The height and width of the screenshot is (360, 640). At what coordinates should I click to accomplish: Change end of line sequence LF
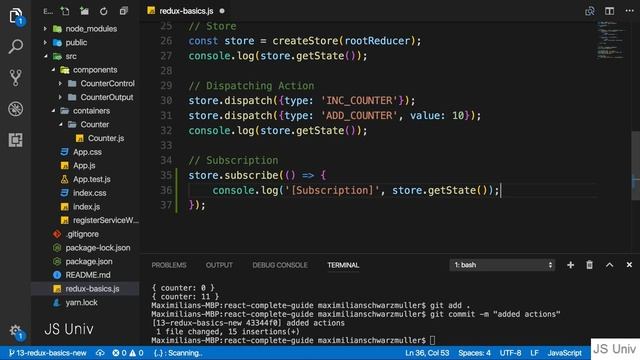click(534, 353)
